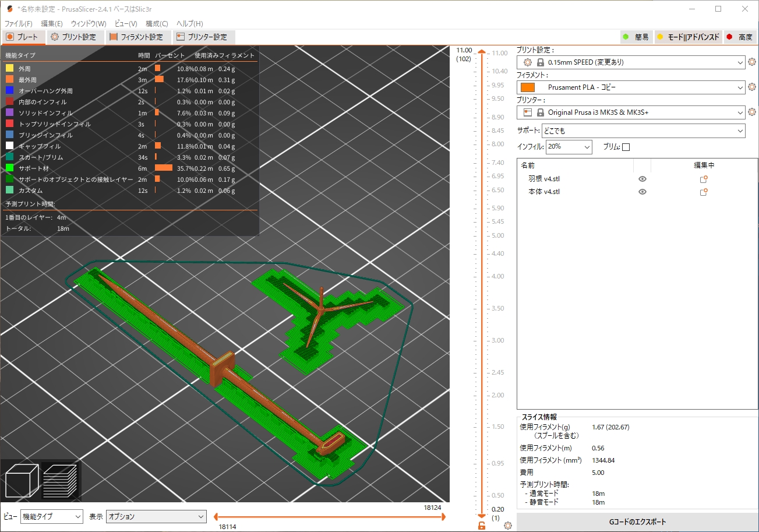Expand the サポート dropdown showing どこでも

click(x=644, y=131)
